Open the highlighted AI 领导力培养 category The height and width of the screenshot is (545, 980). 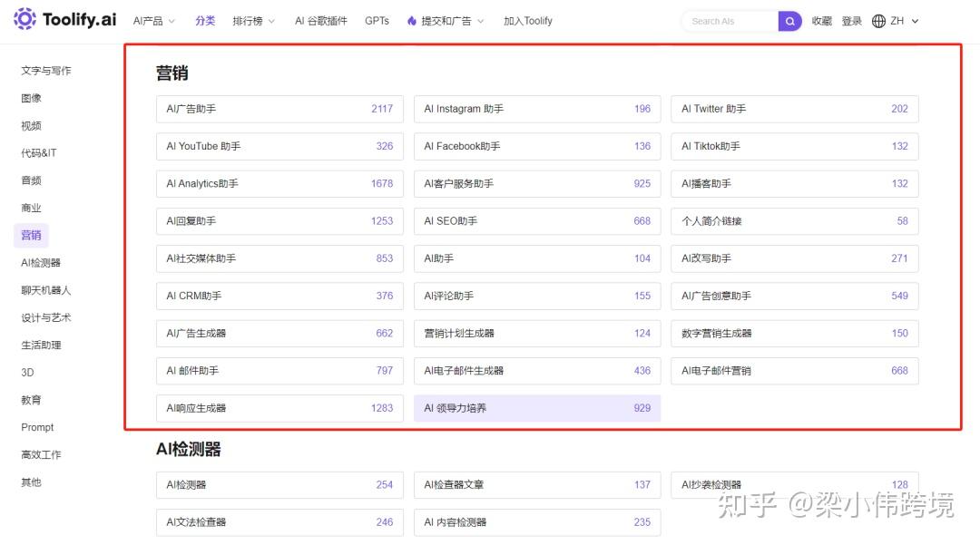[x=536, y=408]
